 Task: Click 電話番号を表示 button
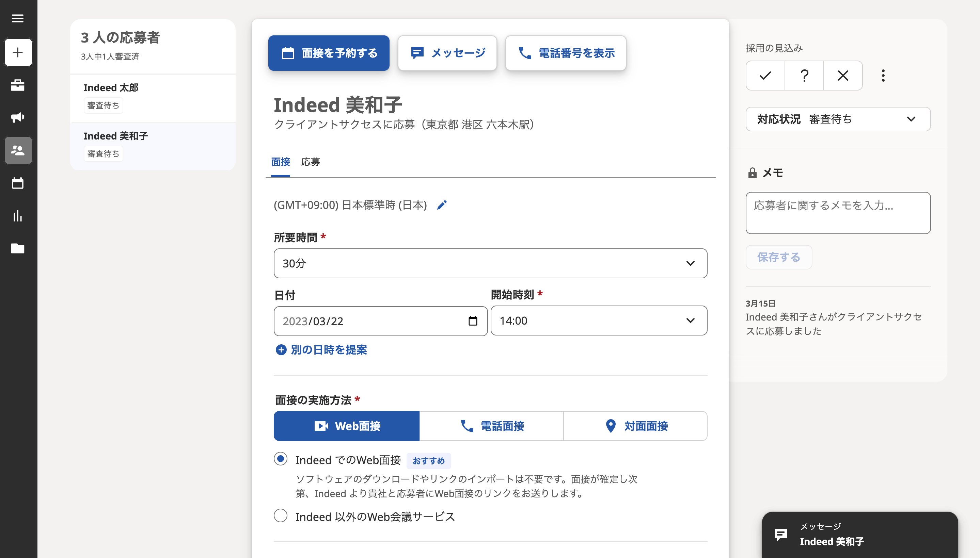pos(566,53)
